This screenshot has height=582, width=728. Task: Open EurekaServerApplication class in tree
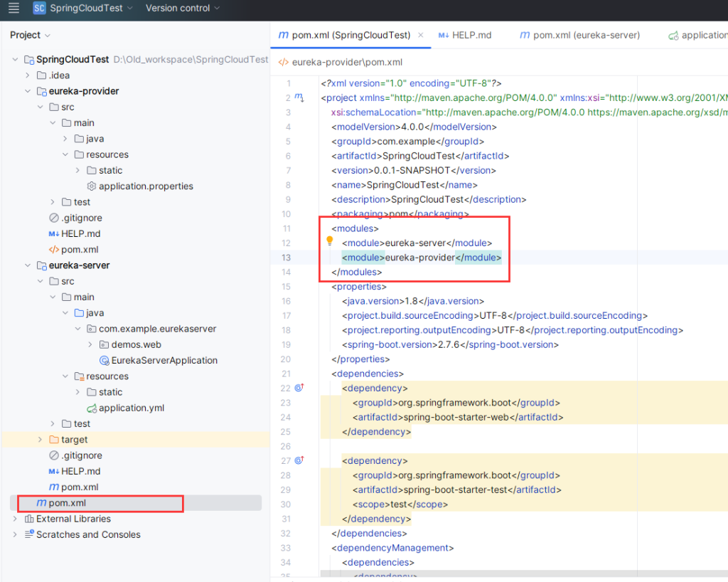click(164, 360)
